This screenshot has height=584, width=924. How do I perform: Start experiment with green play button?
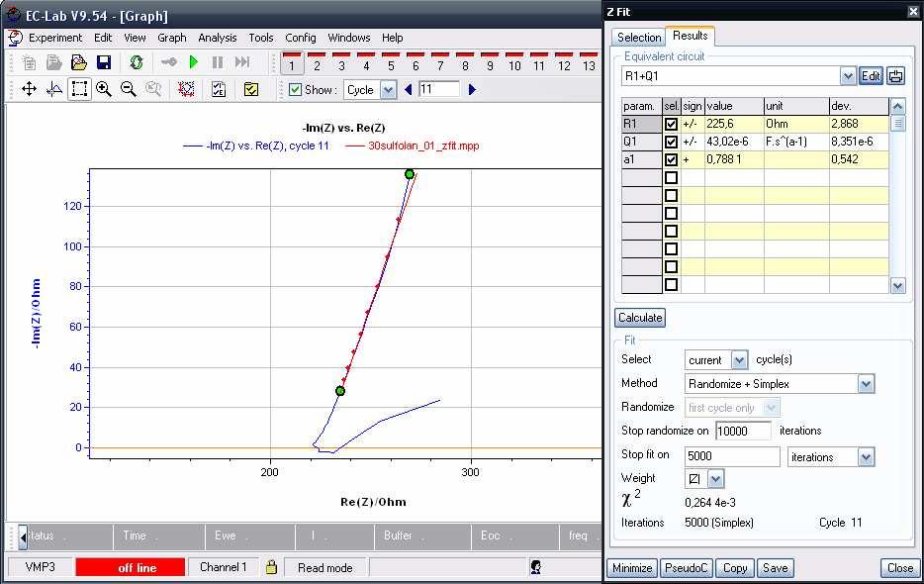point(193,62)
